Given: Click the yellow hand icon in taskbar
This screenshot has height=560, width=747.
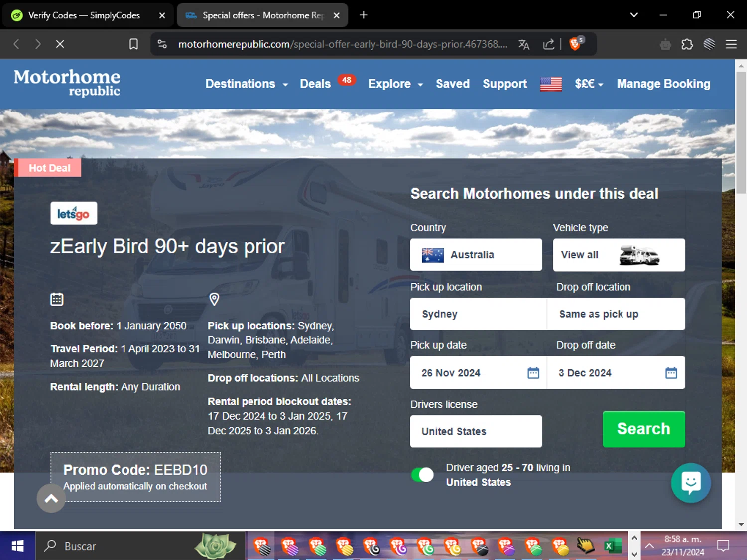Looking at the screenshot, I should tap(586, 546).
